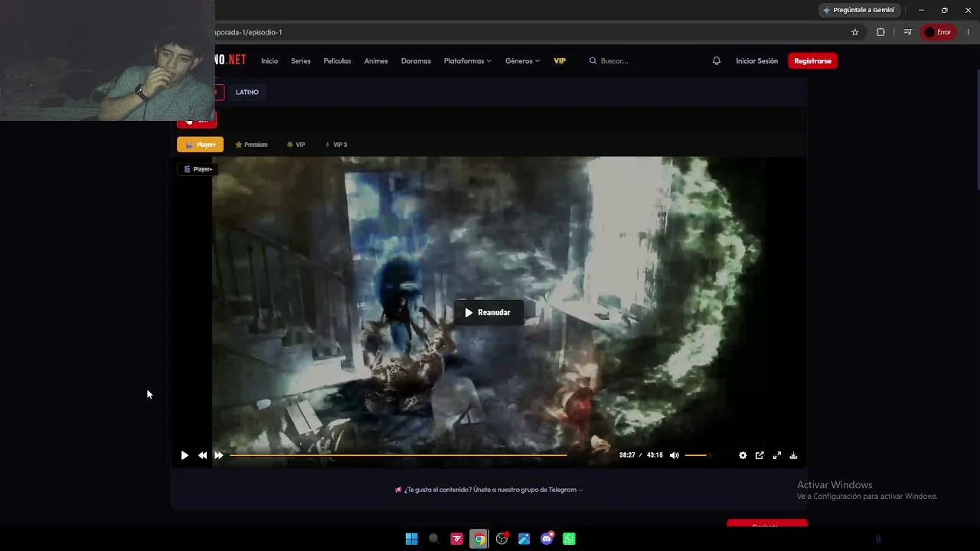Open the taskbar search icon
Screen dimensions: 980x551
[433, 539]
